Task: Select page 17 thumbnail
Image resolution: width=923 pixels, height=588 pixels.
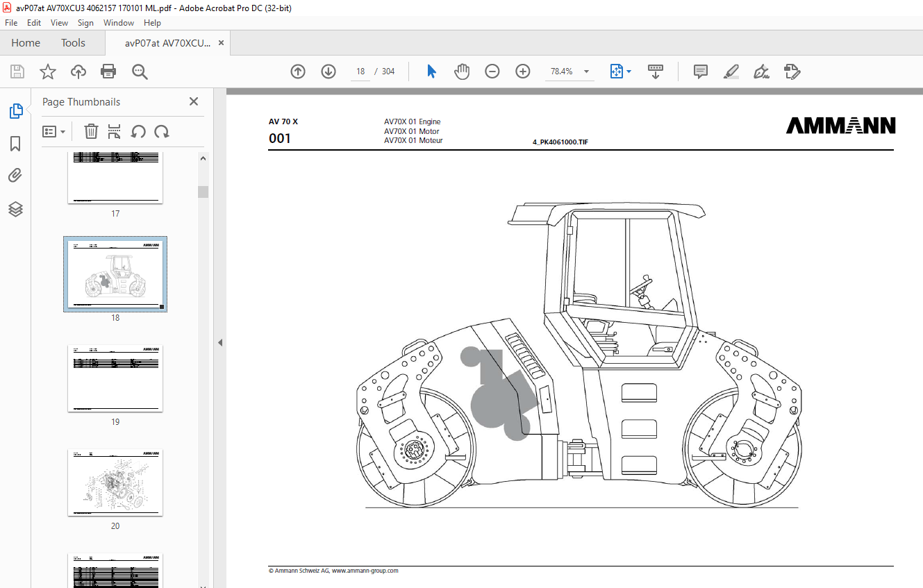Action: (115, 178)
